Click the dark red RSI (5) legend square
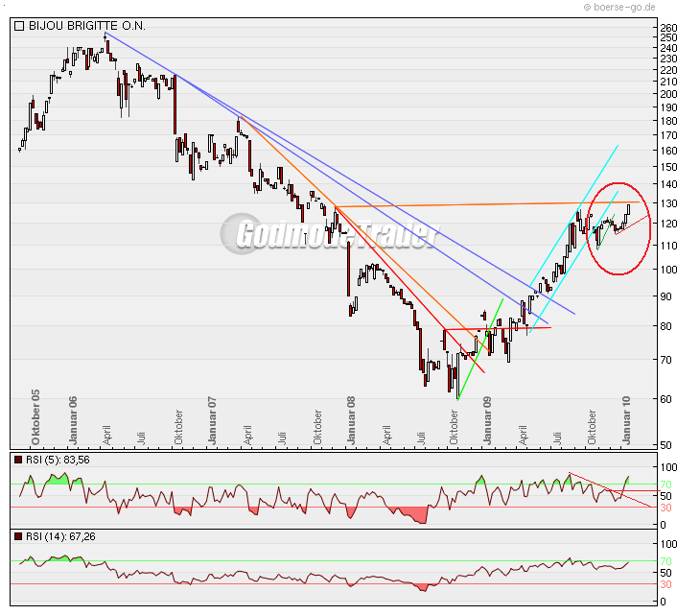 tap(18, 460)
